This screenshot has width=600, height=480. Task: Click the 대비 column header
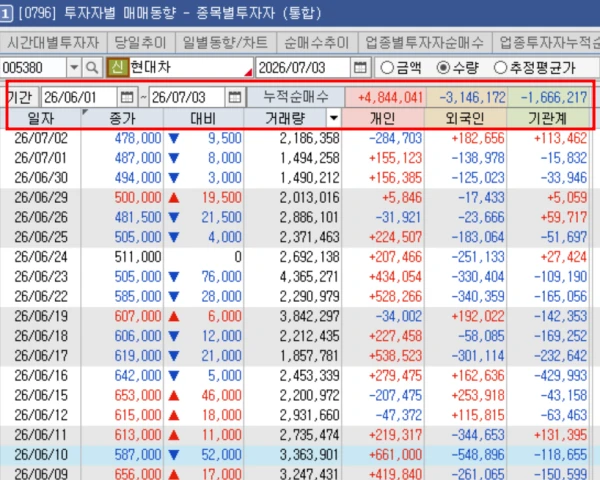203,118
